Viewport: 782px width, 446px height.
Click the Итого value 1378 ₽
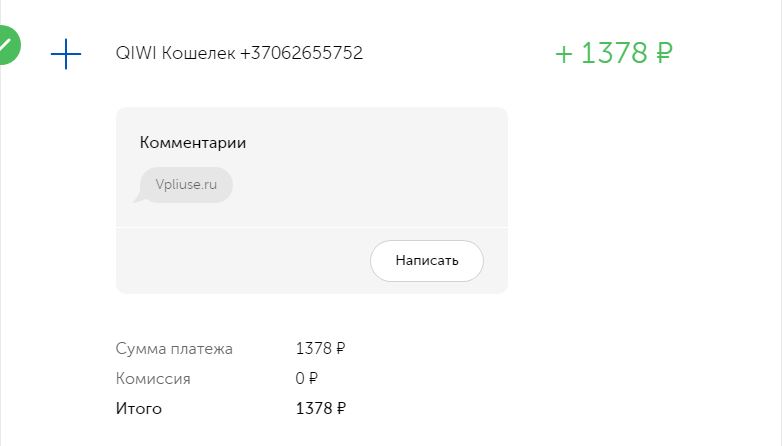click(x=320, y=409)
